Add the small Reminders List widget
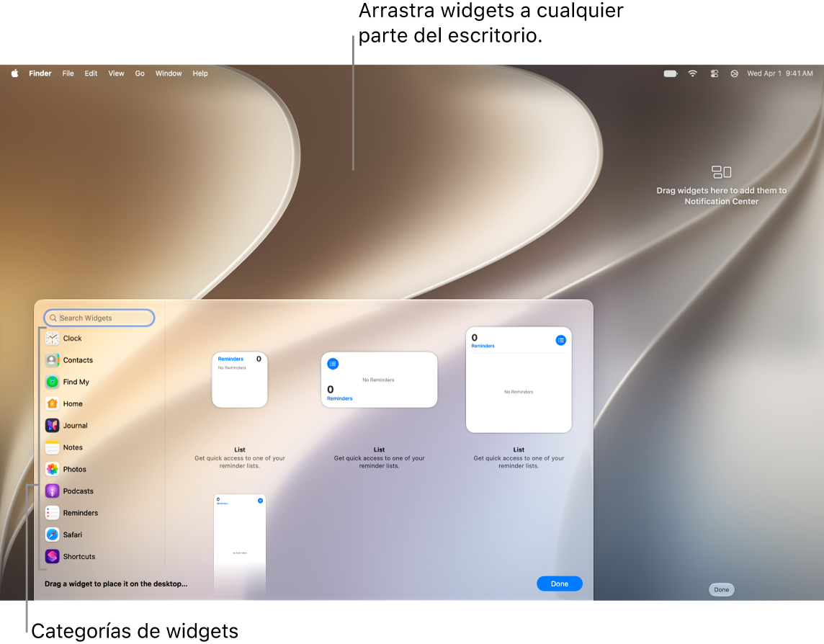The width and height of the screenshot is (824, 644). (x=240, y=380)
